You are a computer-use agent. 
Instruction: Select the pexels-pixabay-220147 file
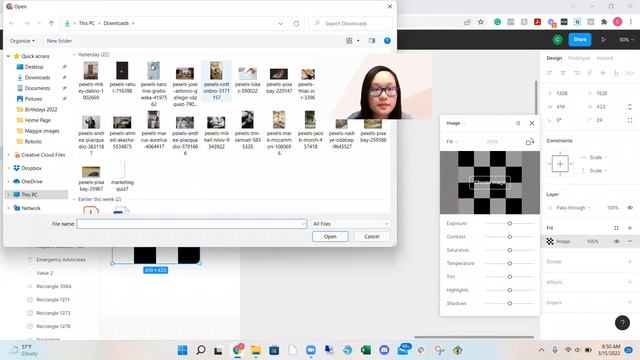click(x=279, y=80)
